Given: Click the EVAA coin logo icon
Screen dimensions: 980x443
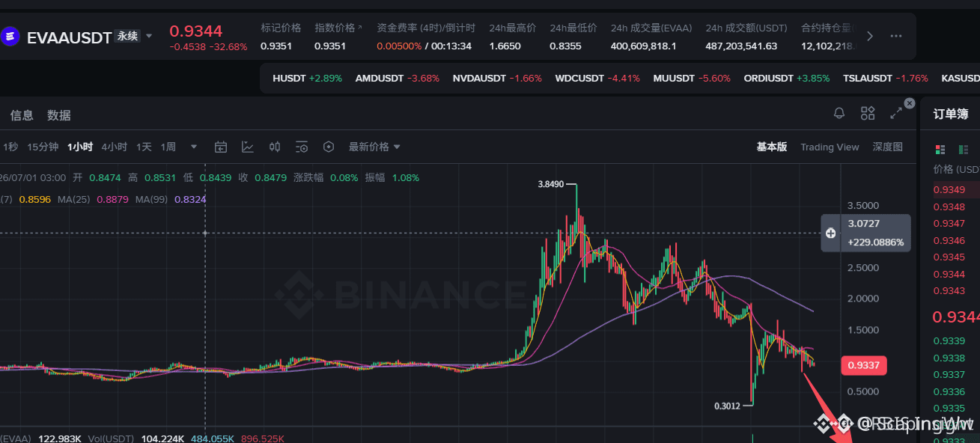Looking at the screenshot, I should point(10,36).
